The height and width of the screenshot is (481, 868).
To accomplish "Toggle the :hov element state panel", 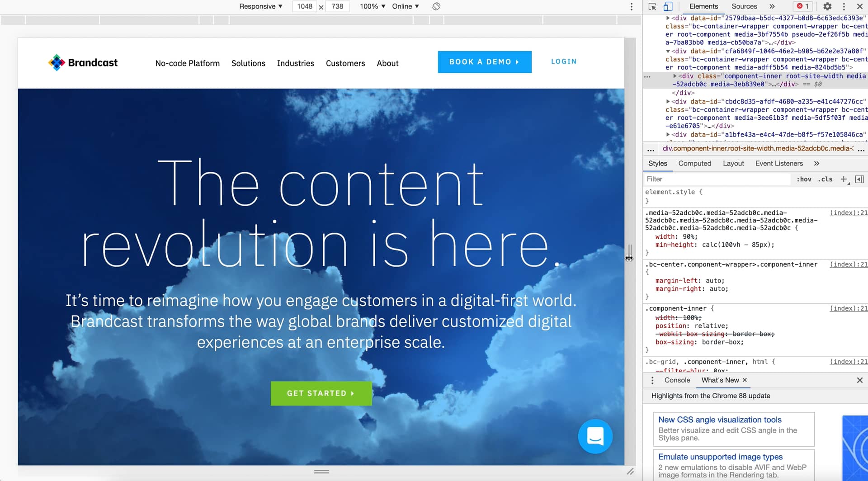I will coord(804,179).
